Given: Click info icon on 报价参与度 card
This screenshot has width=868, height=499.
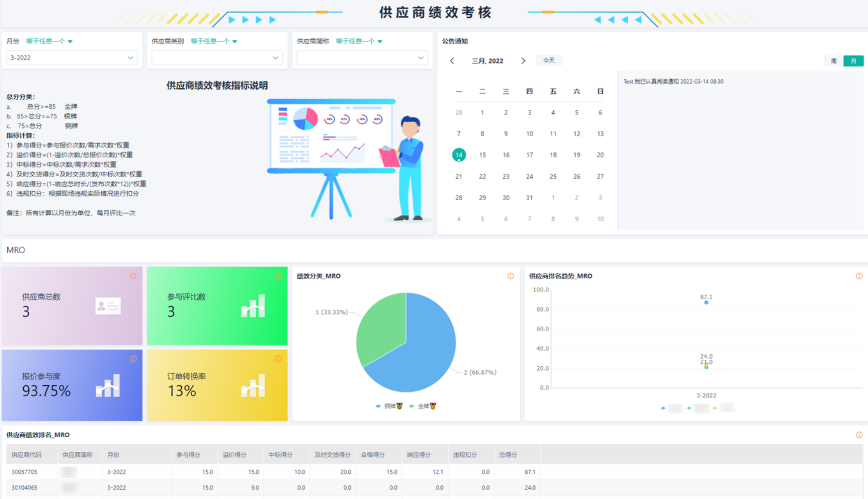Looking at the screenshot, I should tap(133, 359).
